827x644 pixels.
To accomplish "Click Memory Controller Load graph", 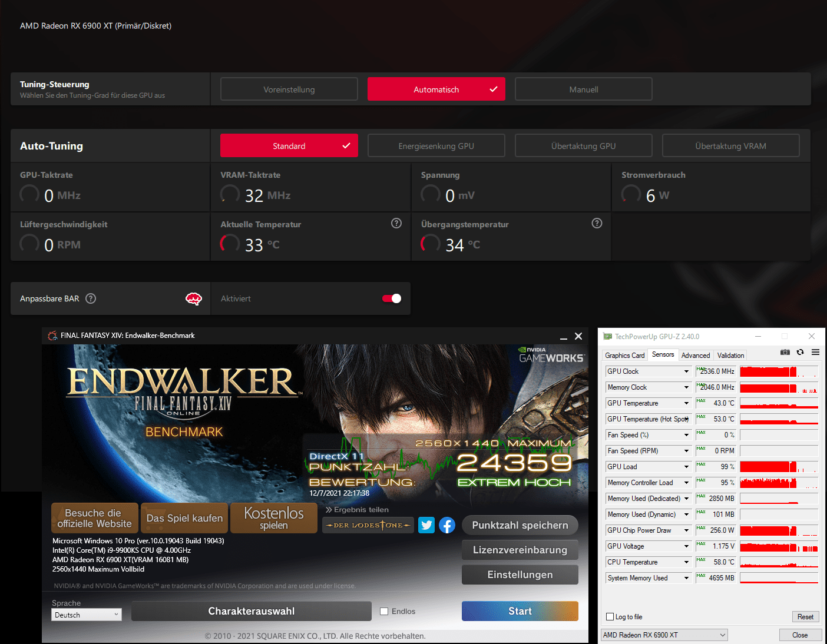I will coord(779,483).
